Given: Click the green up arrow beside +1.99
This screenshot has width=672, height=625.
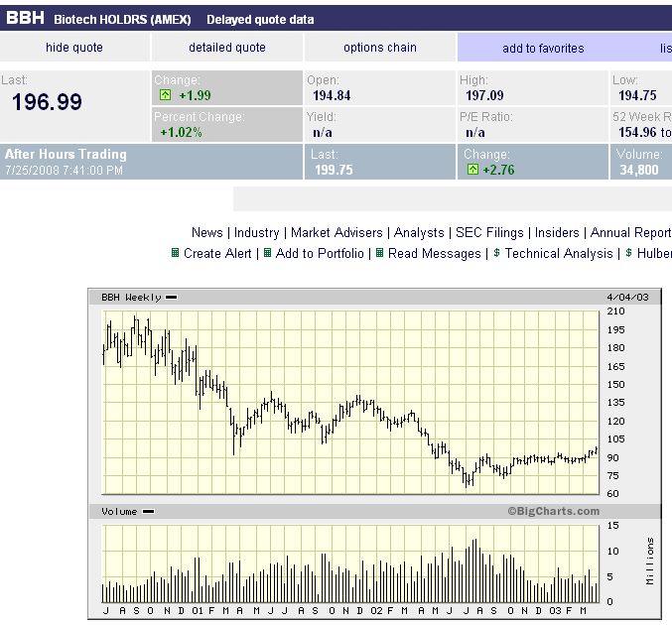Looking at the screenshot, I should click(166, 95).
